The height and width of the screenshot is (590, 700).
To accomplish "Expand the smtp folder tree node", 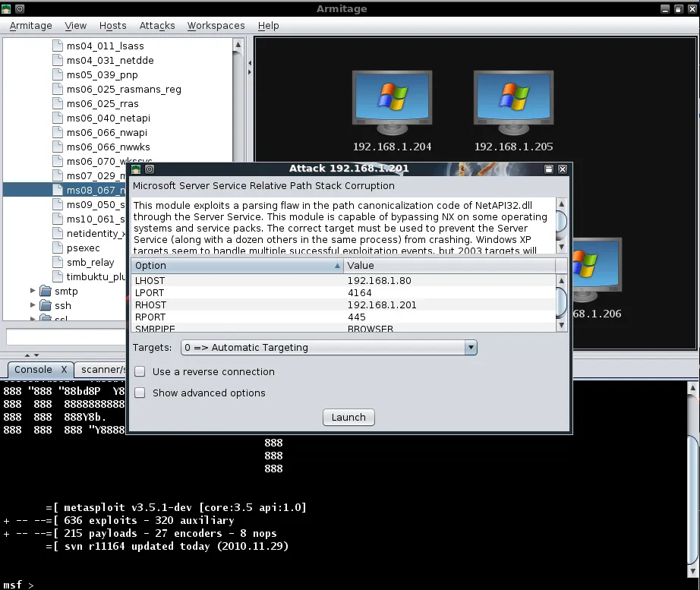I will (x=33, y=291).
